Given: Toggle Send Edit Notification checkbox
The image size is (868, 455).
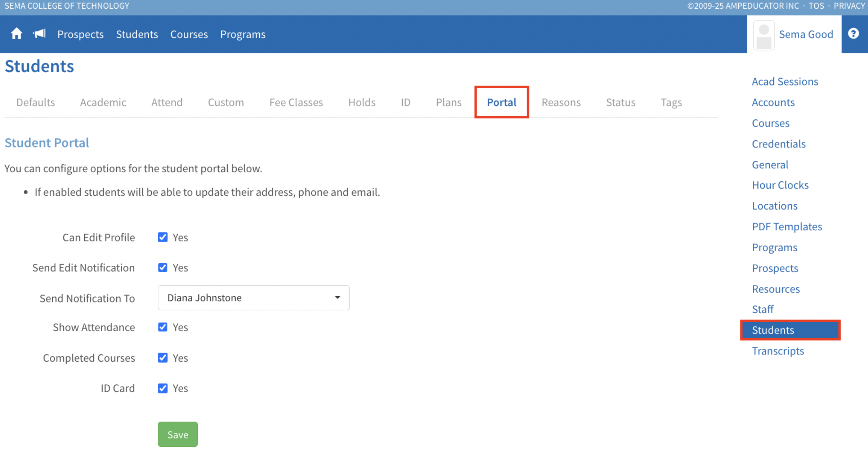Looking at the screenshot, I should pyautogui.click(x=163, y=268).
